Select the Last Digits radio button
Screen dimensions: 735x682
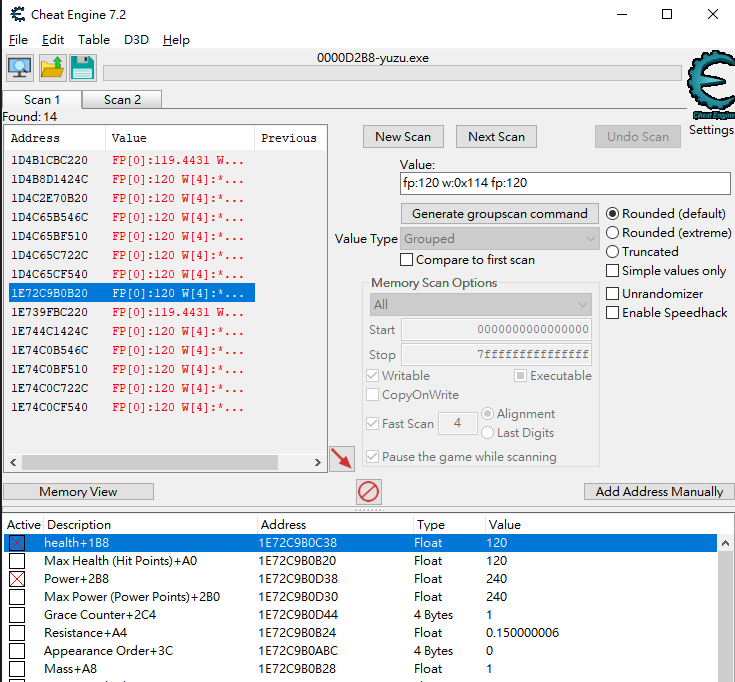coord(488,433)
